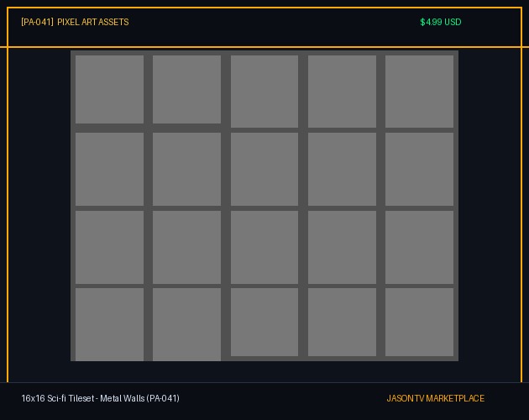
Task: Select the tile in row one, column one
Action: coord(109,90)
